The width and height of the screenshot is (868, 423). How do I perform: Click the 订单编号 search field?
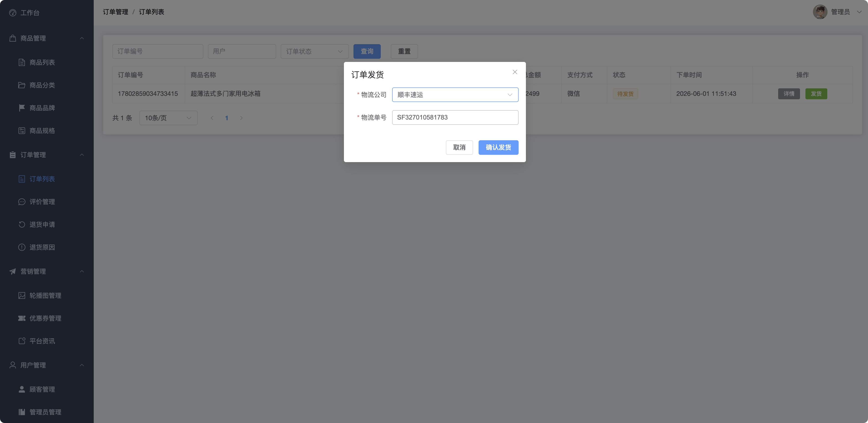point(157,51)
